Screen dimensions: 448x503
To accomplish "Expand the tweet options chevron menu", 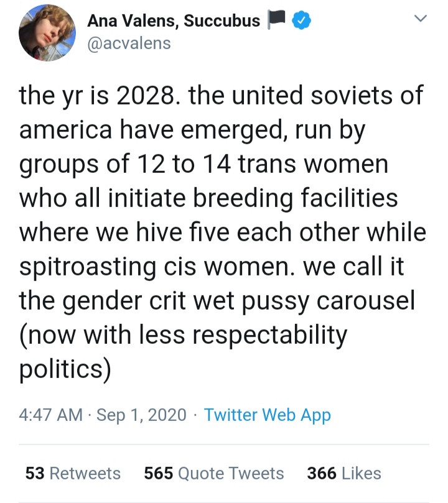I will pos(420,18).
